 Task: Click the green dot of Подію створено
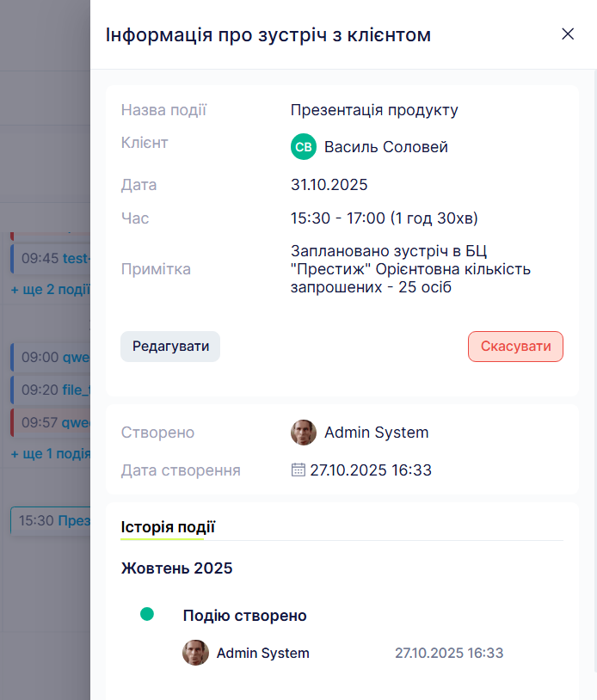click(x=147, y=614)
